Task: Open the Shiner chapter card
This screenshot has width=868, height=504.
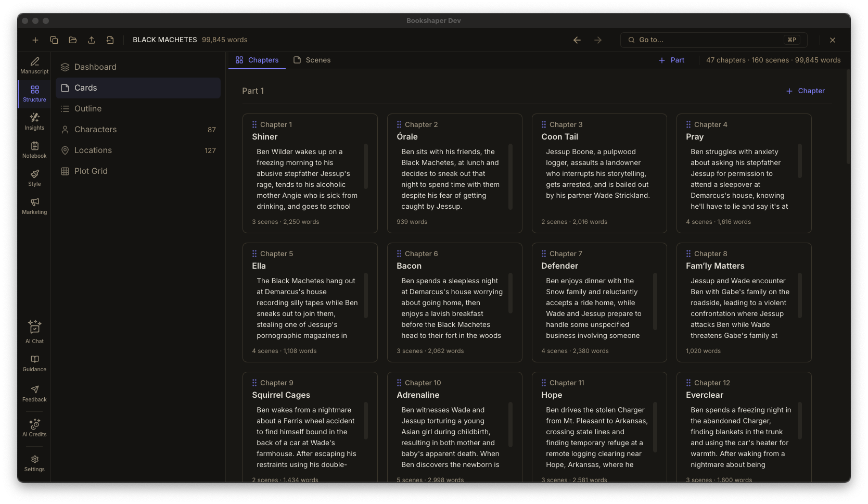Action: click(310, 173)
